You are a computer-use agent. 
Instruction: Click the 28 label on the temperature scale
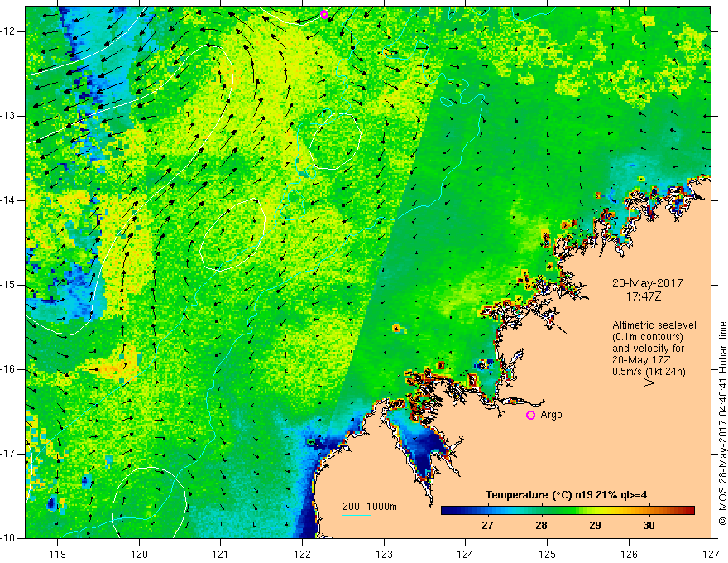tap(541, 526)
